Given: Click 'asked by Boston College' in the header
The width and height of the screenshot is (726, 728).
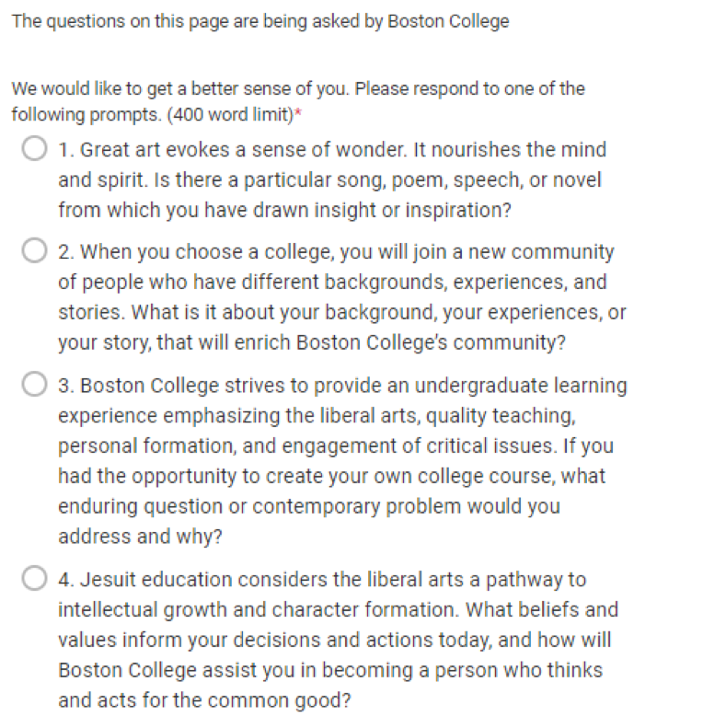Looking at the screenshot, I should tap(410, 21).
